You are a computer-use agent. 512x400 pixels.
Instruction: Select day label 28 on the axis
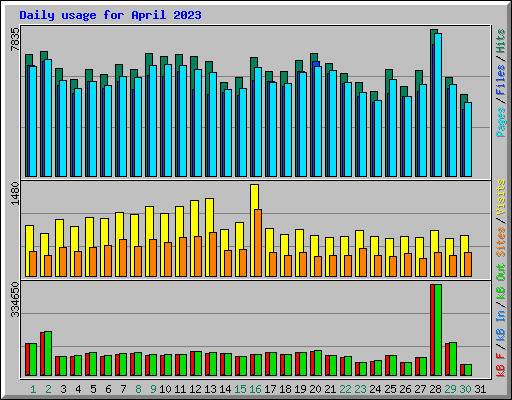click(435, 389)
